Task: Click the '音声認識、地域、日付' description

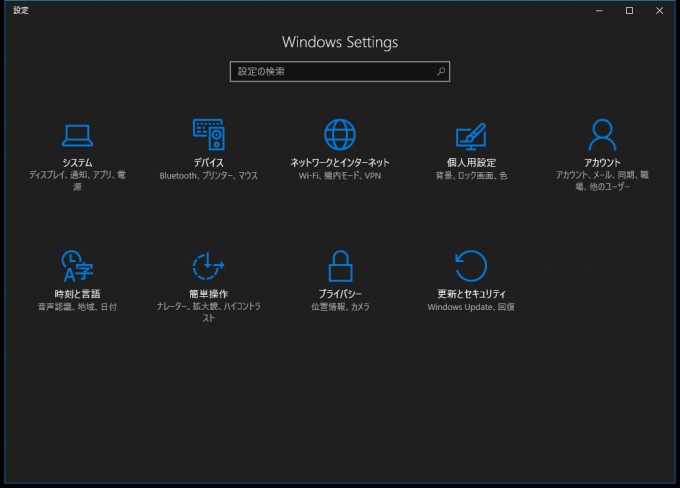Action: point(77,307)
